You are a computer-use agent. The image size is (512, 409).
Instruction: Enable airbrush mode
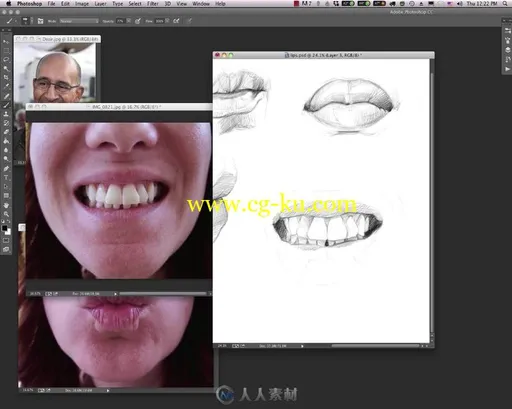point(176,21)
